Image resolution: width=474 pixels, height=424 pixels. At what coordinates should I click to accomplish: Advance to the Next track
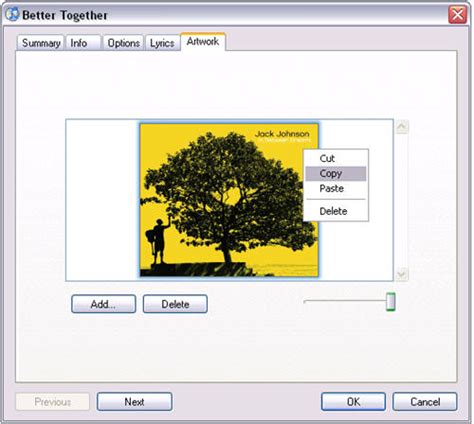click(x=135, y=402)
